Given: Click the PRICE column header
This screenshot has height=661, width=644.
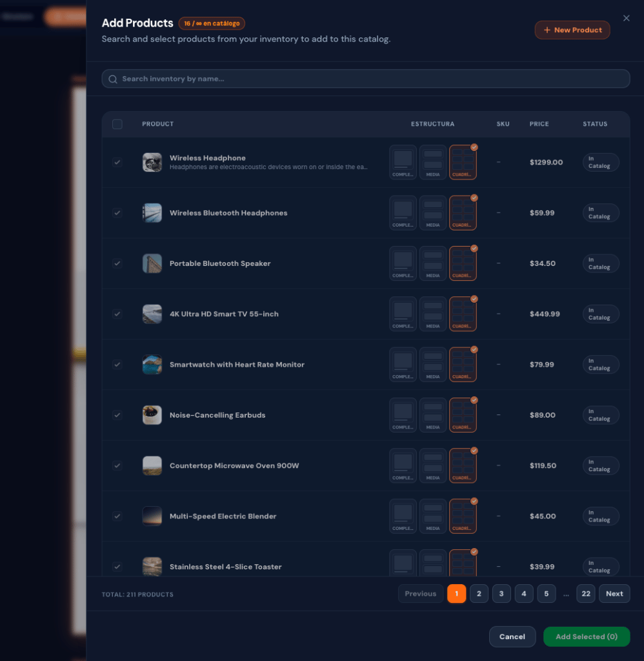Looking at the screenshot, I should [x=539, y=124].
